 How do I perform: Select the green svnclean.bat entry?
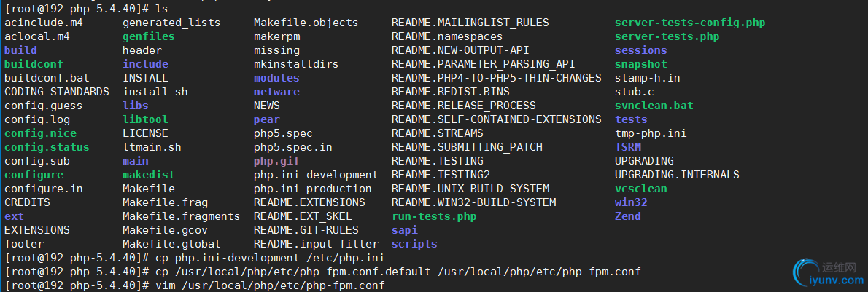click(x=654, y=106)
